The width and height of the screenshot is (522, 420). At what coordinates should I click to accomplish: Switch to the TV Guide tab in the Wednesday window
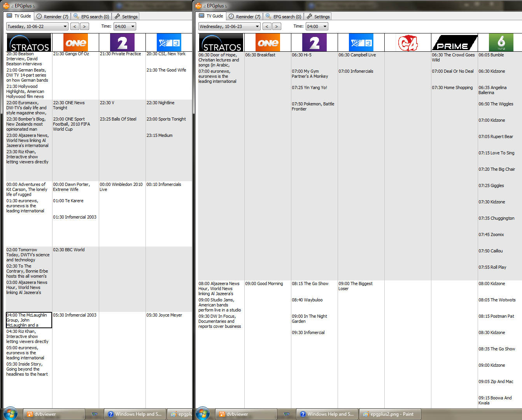(x=211, y=16)
